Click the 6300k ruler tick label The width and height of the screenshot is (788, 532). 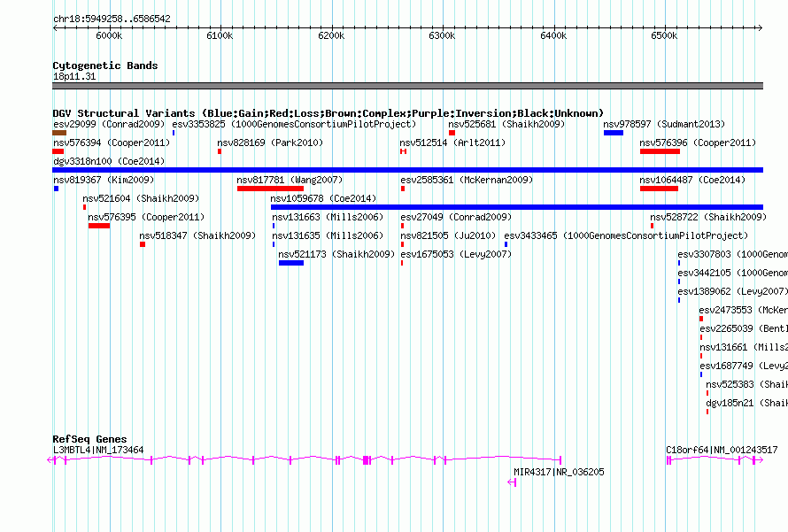click(x=442, y=35)
